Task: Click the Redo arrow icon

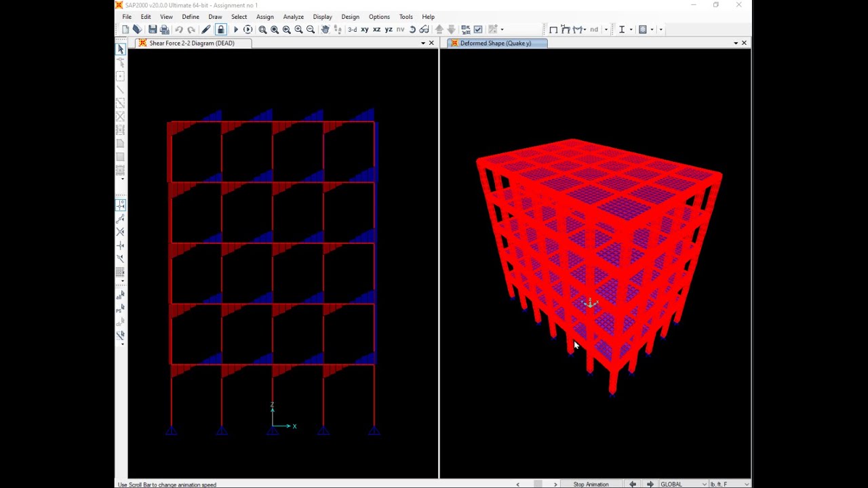Action: tap(191, 29)
